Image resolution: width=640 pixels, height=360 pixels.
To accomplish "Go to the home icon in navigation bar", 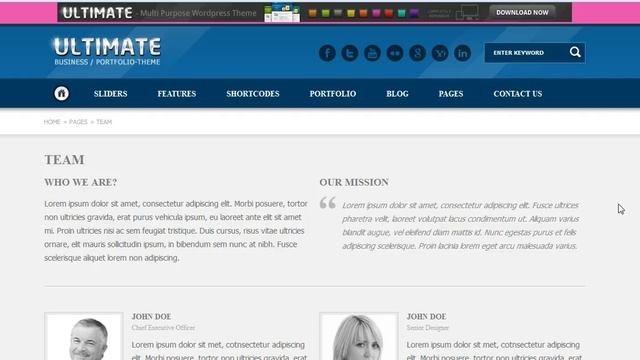I will click(x=62, y=93).
